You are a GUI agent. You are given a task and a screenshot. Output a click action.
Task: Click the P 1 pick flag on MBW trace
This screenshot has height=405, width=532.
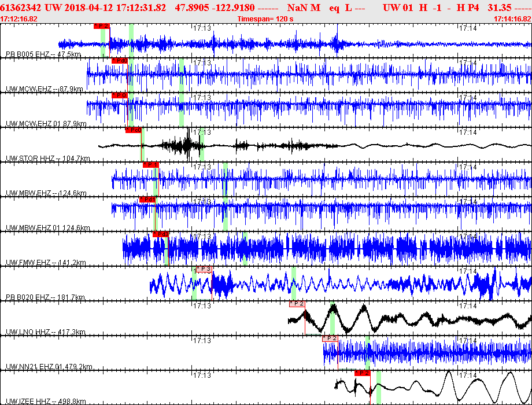point(151,165)
